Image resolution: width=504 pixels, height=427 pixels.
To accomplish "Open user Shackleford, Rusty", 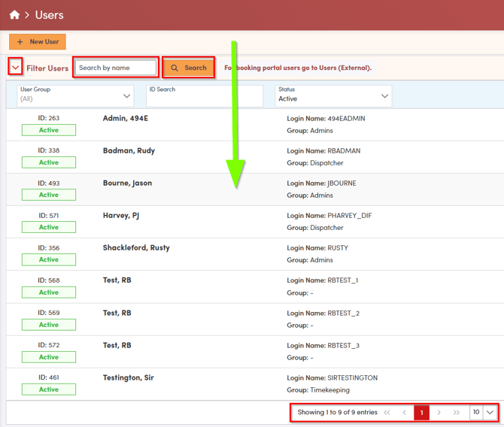I will pyautogui.click(x=136, y=247).
